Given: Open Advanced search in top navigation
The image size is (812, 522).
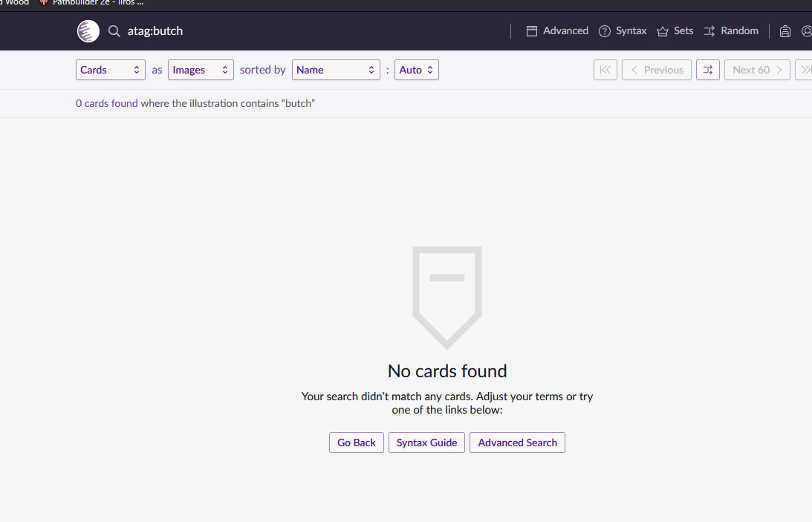Looking at the screenshot, I should point(557,31).
